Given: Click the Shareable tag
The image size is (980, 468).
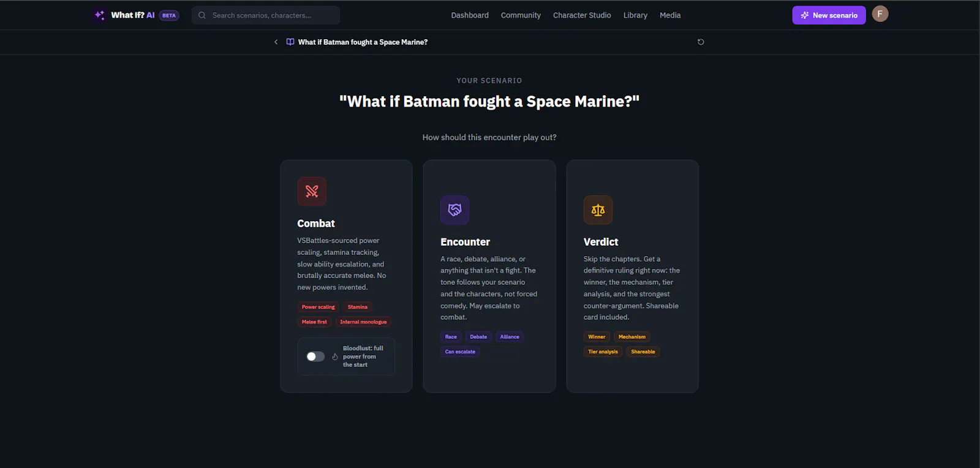Looking at the screenshot, I should (643, 352).
